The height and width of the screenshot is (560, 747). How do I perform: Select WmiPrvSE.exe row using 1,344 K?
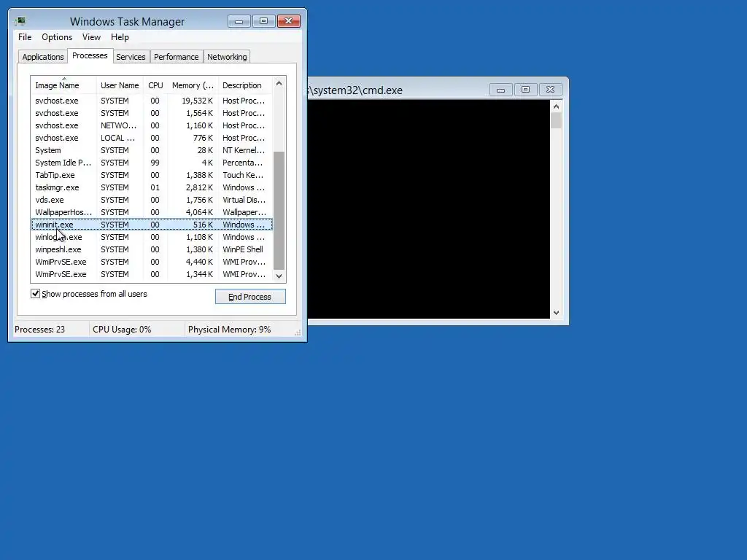(152, 274)
